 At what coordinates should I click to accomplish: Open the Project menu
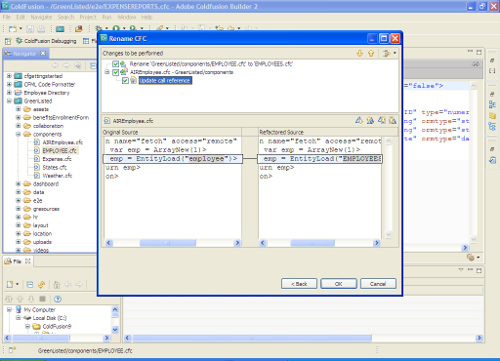point(88,17)
